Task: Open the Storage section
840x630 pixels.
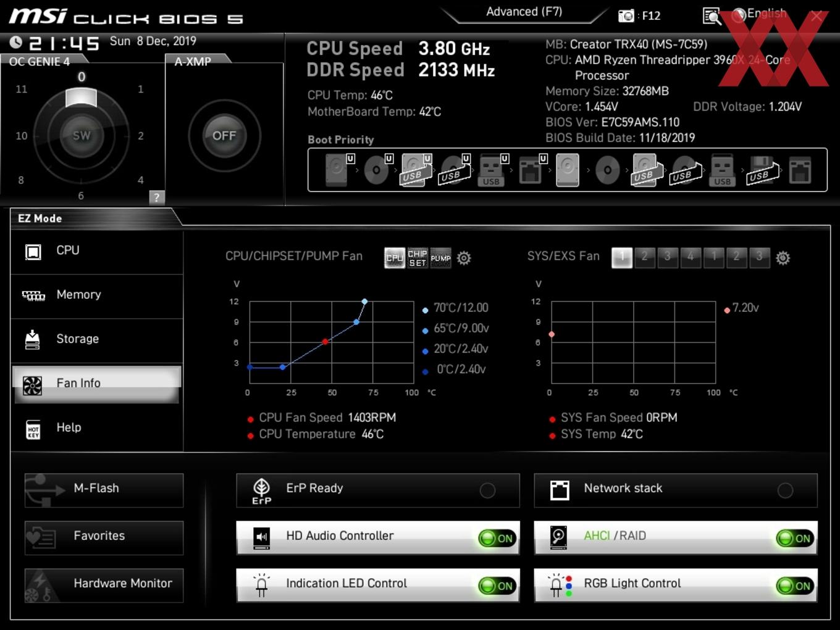Action: tap(97, 341)
